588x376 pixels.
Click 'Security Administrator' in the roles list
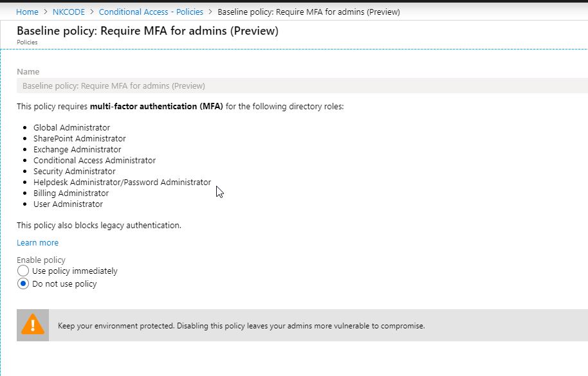click(x=75, y=172)
